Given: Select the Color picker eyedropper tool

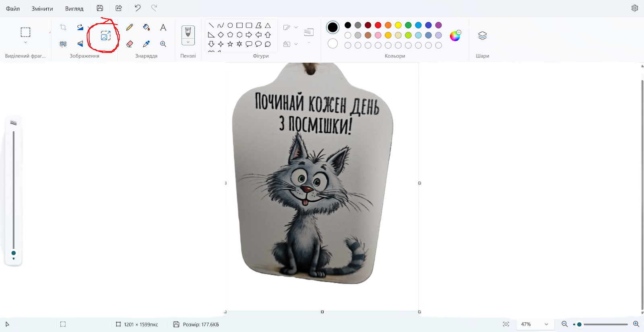Looking at the screenshot, I should 147,44.
